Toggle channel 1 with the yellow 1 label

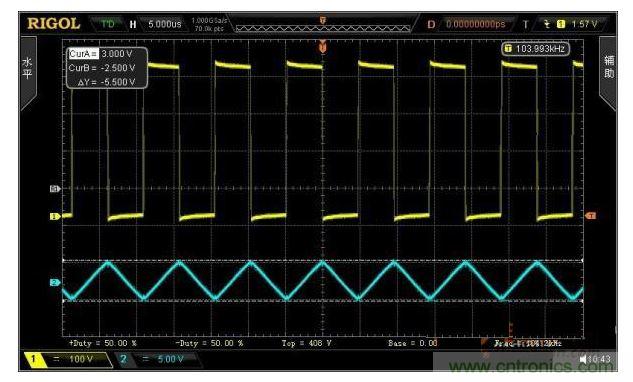[34, 359]
